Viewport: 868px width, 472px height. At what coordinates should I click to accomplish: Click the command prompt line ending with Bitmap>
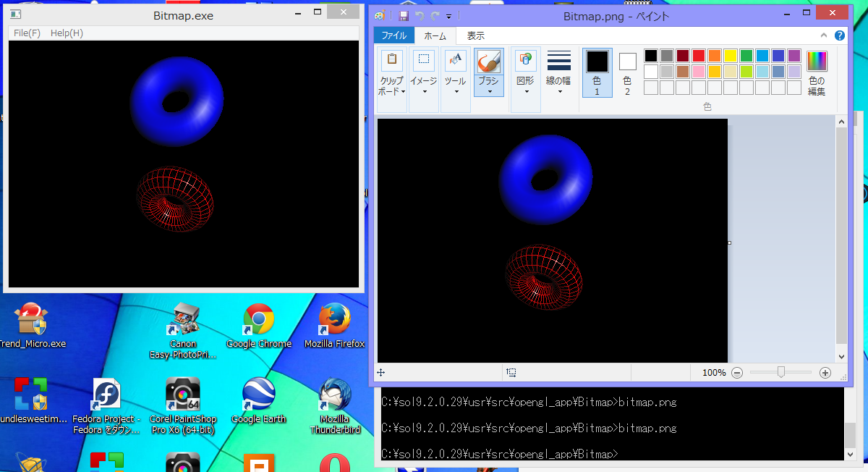[500, 455]
